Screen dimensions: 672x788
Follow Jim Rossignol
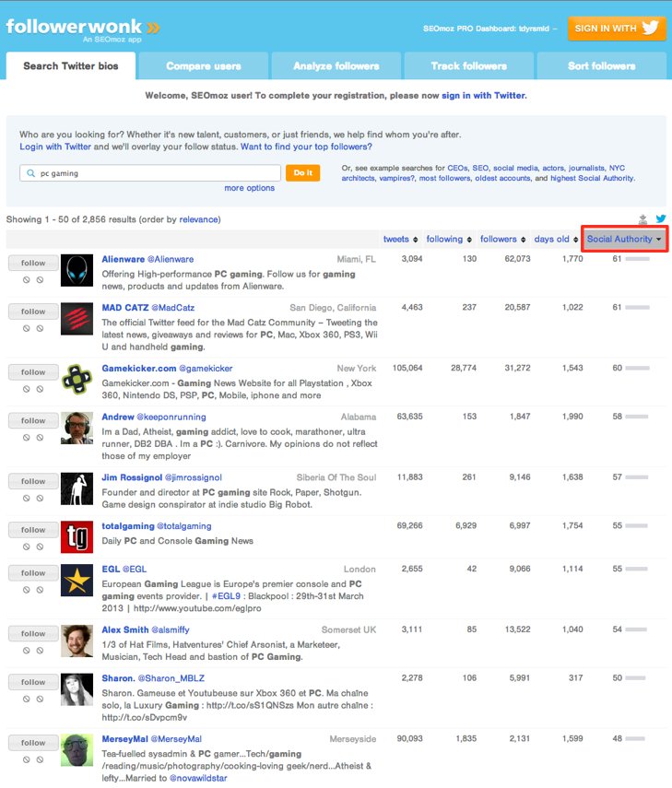point(33,481)
